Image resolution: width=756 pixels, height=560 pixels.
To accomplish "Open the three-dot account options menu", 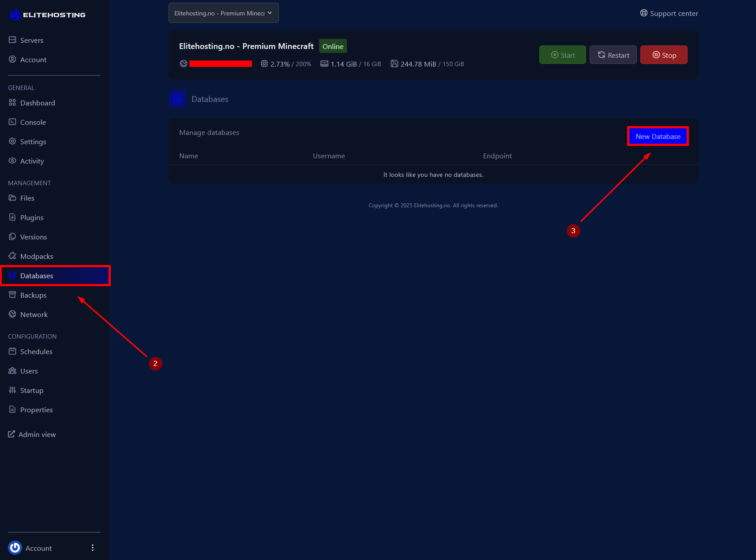I will tap(93, 548).
